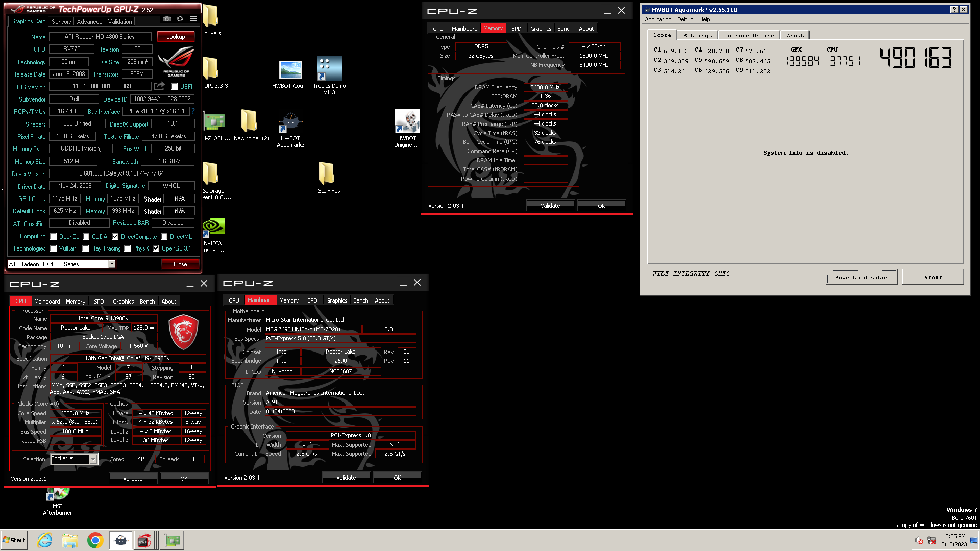Screen dimensions: 980x551
Task: Click OK in CPU tab CPU-Z window
Action: pyautogui.click(x=184, y=479)
